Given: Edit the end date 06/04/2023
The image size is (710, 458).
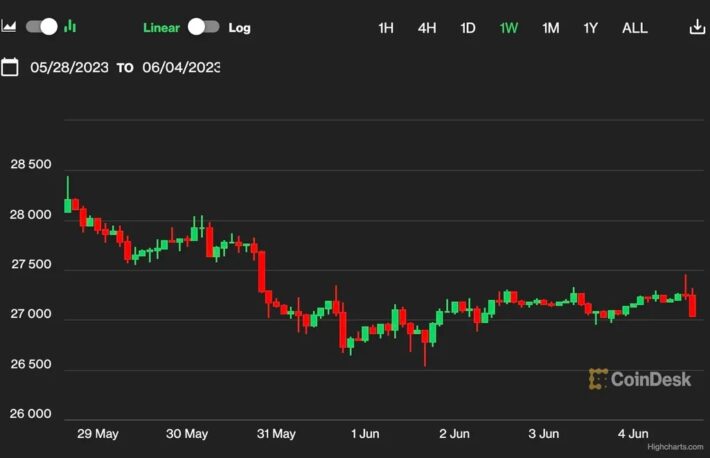Looking at the screenshot, I should (x=181, y=67).
